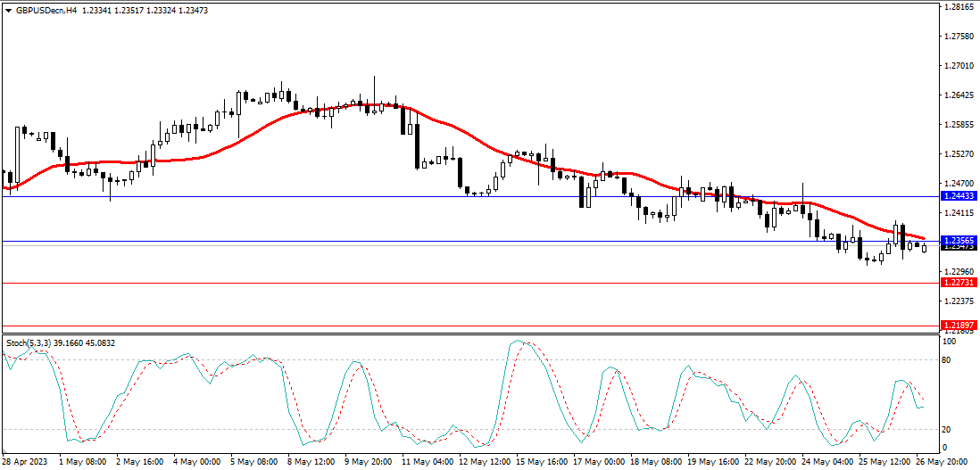Click the 1.24115 price axis label
This screenshot has width=980, height=470.
tap(960, 213)
